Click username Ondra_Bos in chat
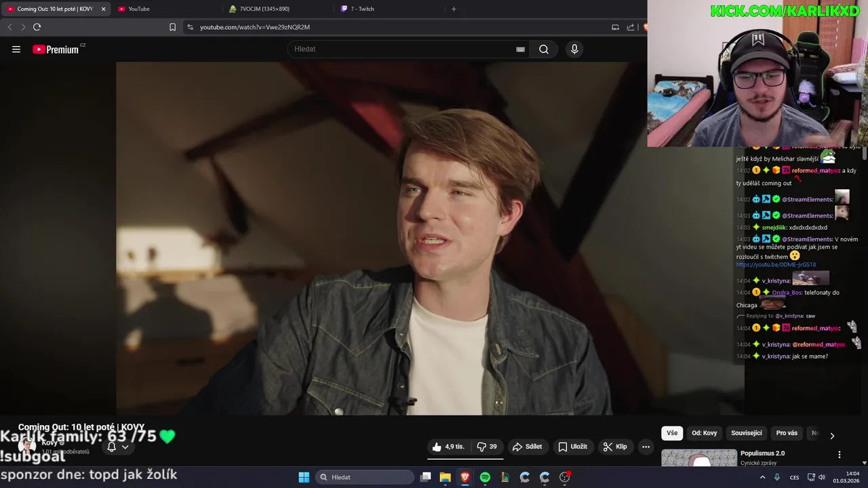The height and width of the screenshot is (488, 868). [787, 293]
